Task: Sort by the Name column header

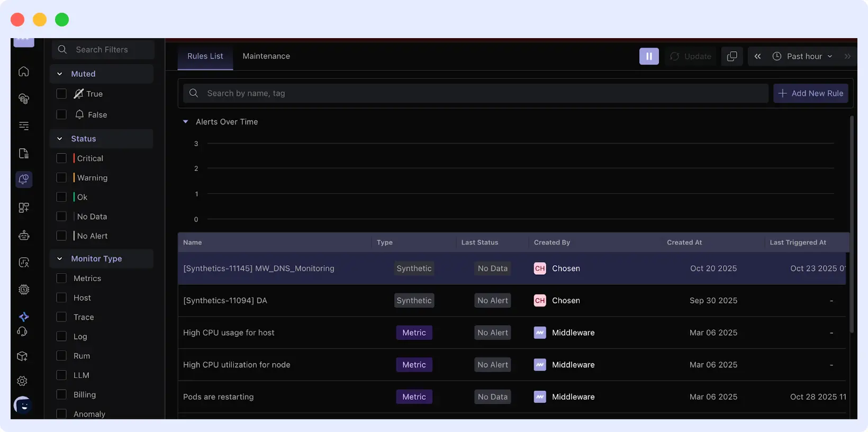Action: (x=193, y=242)
